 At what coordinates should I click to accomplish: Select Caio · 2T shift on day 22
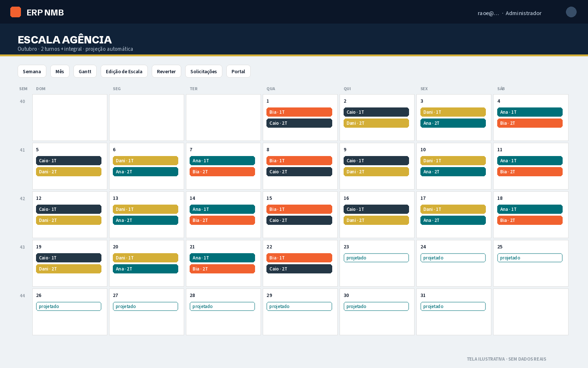click(x=299, y=269)
